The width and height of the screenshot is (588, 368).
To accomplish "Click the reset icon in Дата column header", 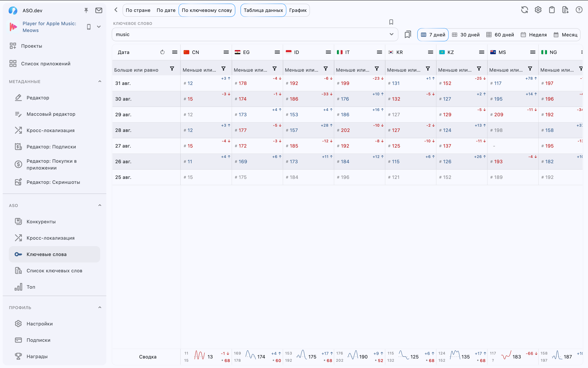I will 163,52.
